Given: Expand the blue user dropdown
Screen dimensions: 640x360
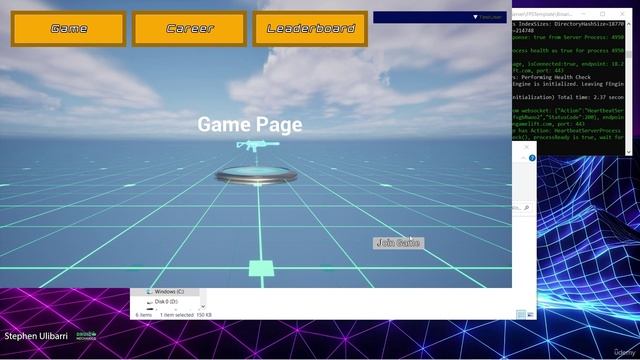Looking at the screenshot, I should point(440,17).
